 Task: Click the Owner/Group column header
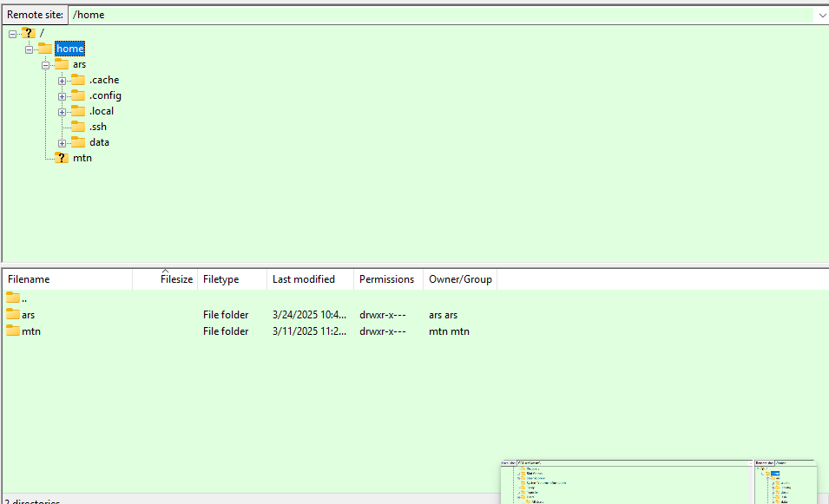click(x=460, y=279)
